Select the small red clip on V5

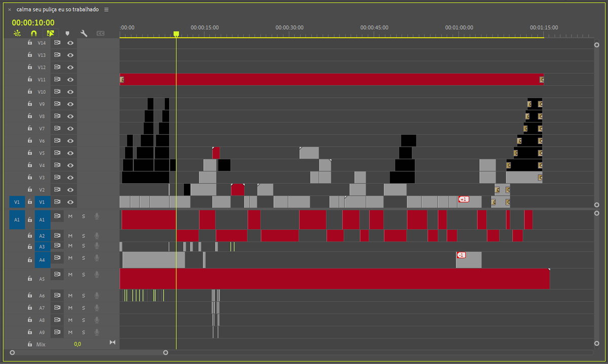[216, 153]
